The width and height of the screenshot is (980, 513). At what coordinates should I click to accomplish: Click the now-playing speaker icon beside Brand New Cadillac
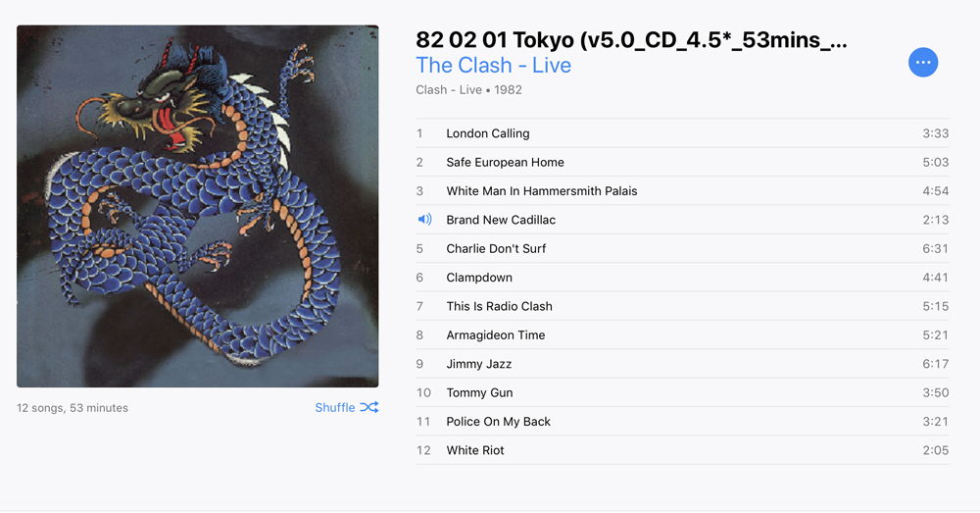click(x=424, y=220)
